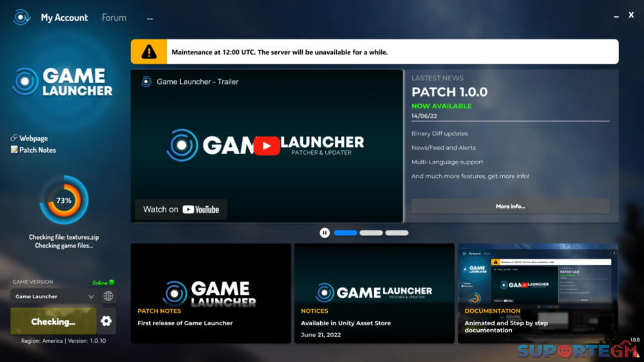Open the My Account menu
This screenshot has height=362, width=644.
coord(64,18)
